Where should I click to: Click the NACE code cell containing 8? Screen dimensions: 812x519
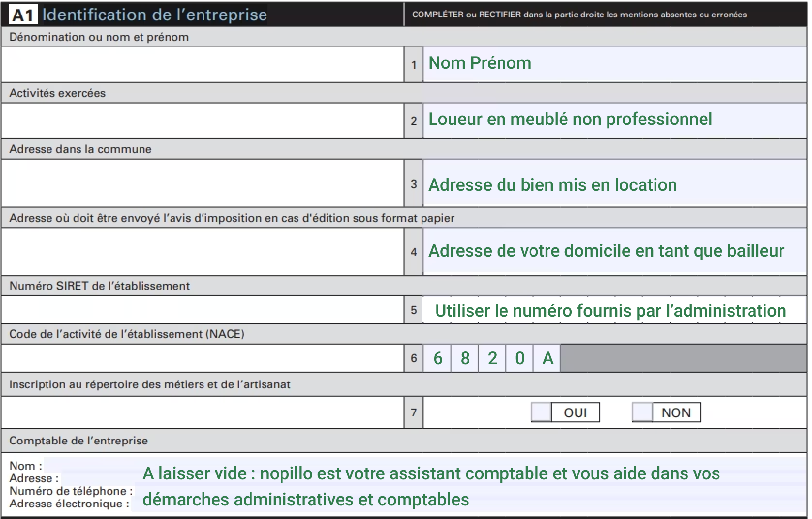(x=465, y=358)
